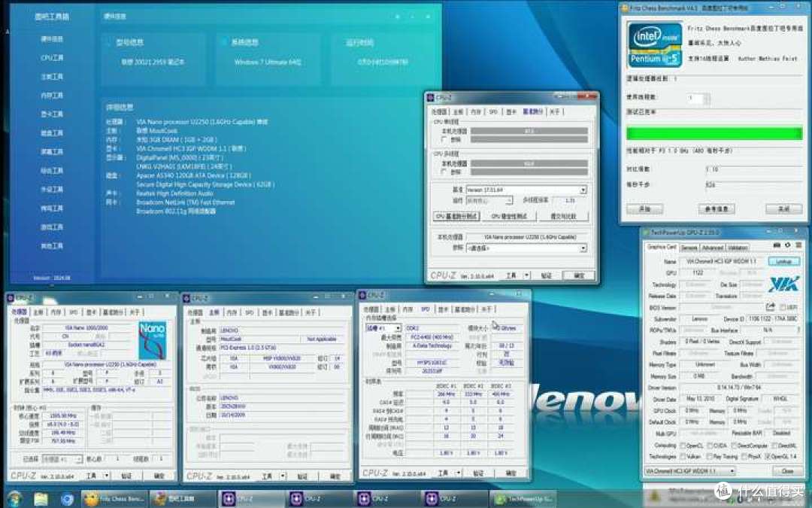This screenshot has width=812, height=508.
Task: Click the VIA logo in GPU-Z
Action: point(784,284)
